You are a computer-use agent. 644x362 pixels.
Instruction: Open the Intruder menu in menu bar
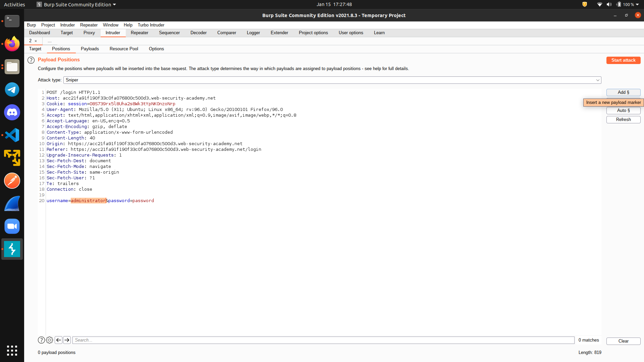pos(67,25)
